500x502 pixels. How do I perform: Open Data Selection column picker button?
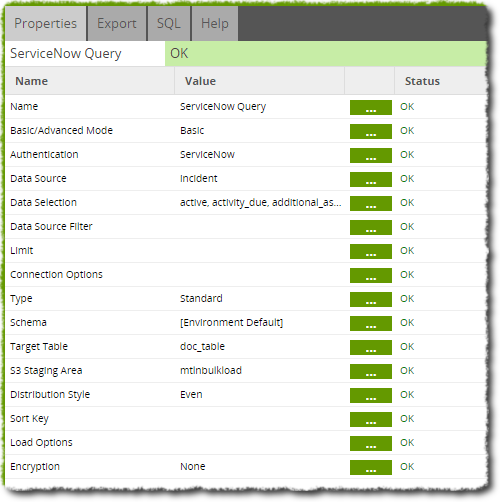371,204
